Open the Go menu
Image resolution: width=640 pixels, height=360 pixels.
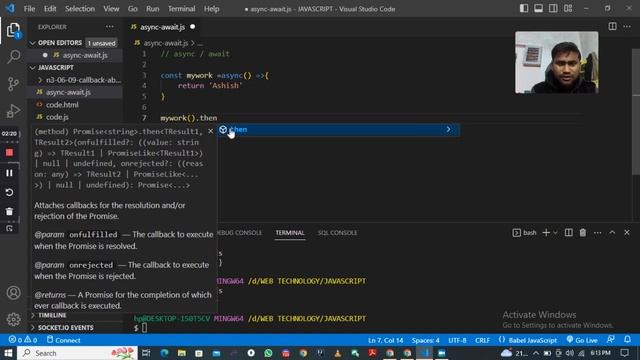(x=133, y=9)
